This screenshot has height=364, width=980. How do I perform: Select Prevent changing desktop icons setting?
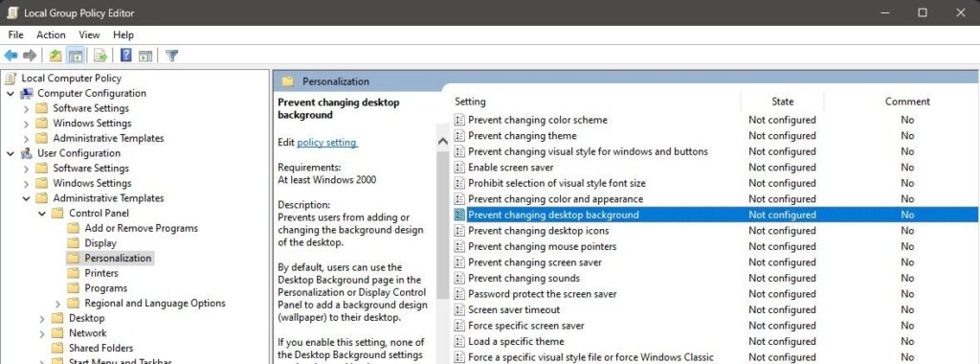point(539,231)
